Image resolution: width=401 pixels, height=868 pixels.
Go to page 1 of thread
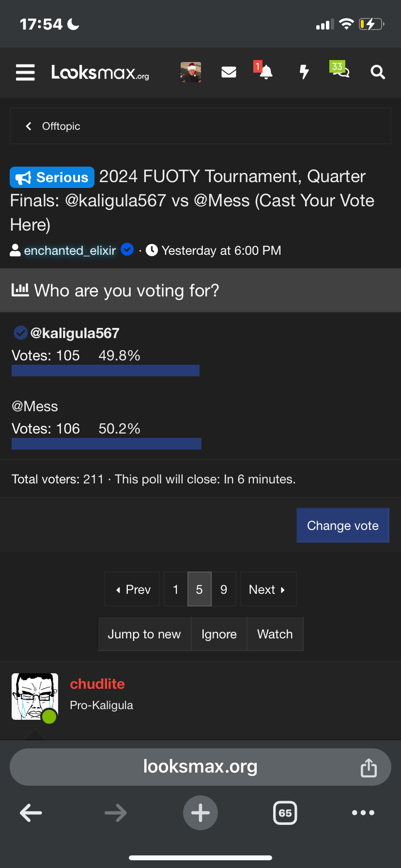175,589
